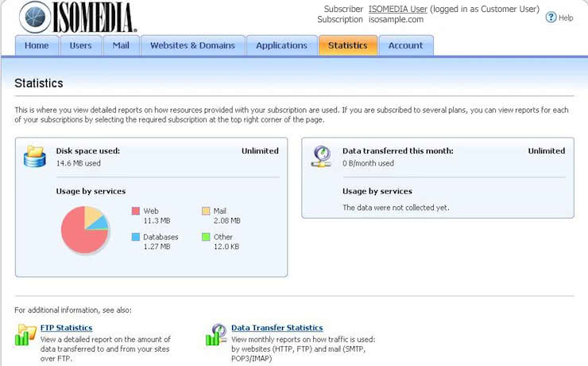The width and height of the screenshot is (588, 366).
Task: Click the 'Databases' legend label
Action: (161, 237)
